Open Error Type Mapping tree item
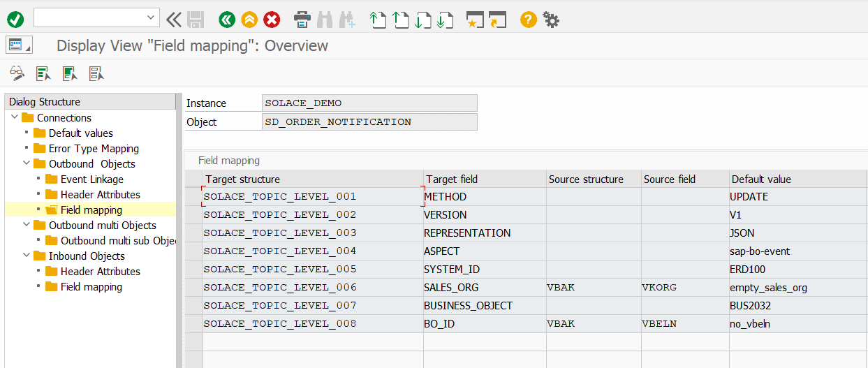868x368 pixels. (94, 149)
